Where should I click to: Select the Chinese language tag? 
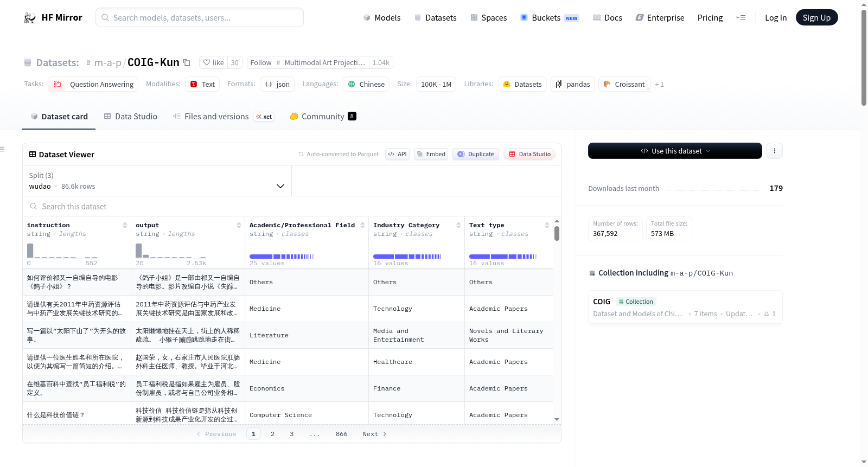(366, 84)
